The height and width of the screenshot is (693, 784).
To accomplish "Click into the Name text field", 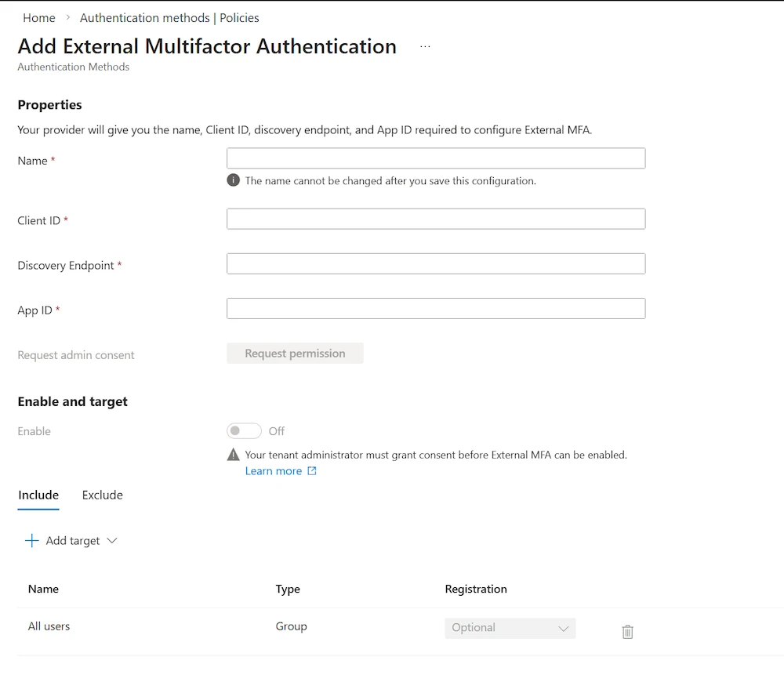I will pos(436,158).
